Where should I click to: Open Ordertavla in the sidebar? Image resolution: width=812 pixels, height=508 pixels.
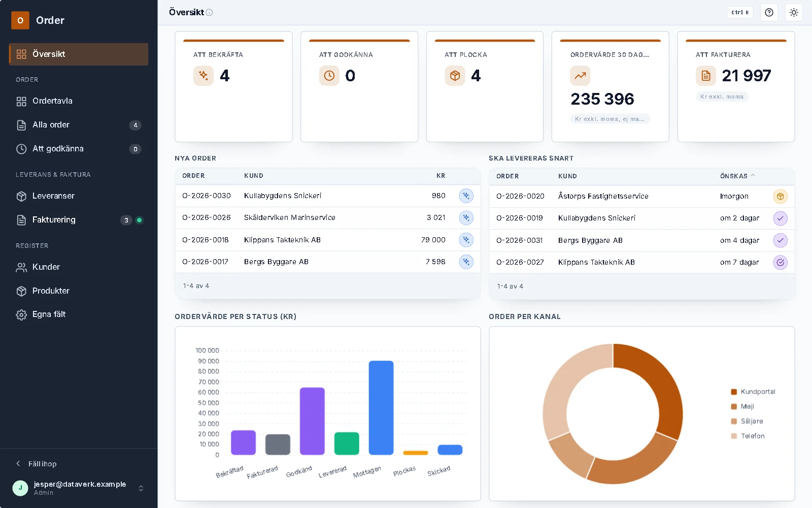(x=79, y=101)
